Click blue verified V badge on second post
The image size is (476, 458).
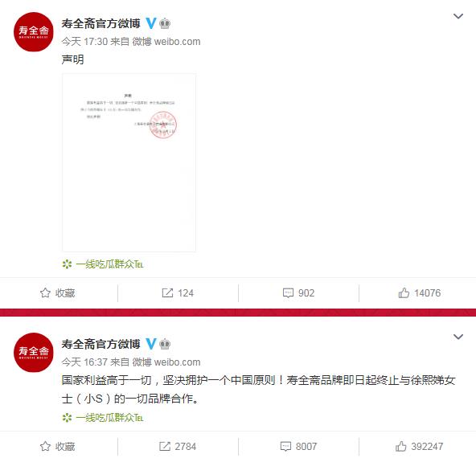[x=151, y=344]
